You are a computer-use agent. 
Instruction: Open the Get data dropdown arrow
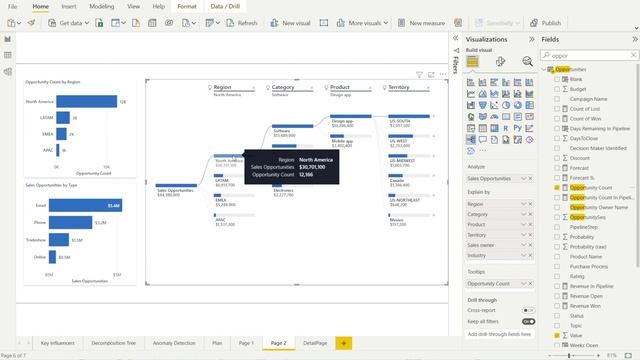pyautogui.click(x=87, y=23)
